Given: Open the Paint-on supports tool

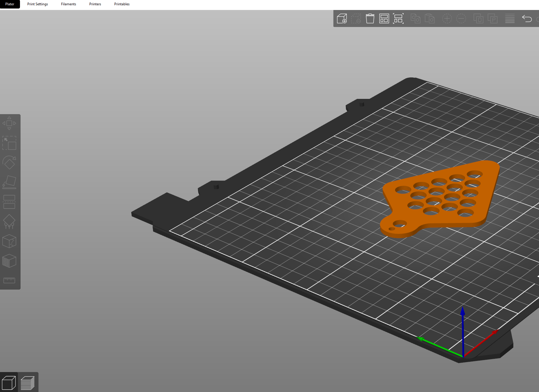Looking at the screenshot, I should 9,221.
